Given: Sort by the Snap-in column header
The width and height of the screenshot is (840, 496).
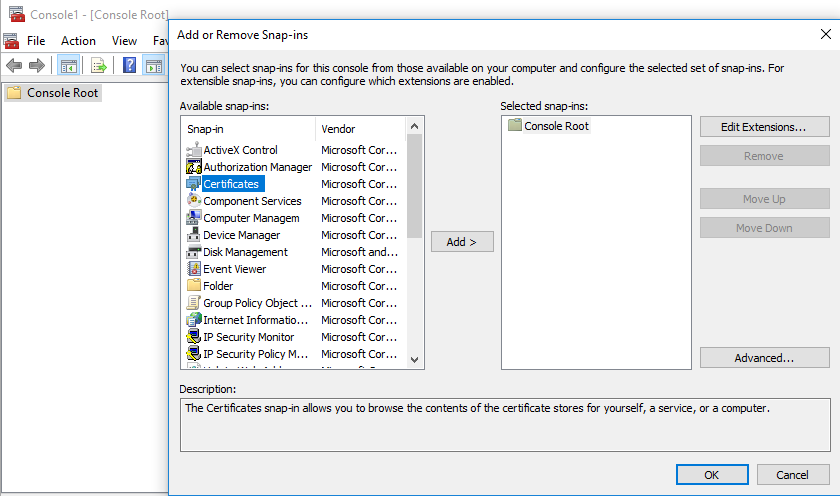Looking at the screenshot, I should (249, 129).
